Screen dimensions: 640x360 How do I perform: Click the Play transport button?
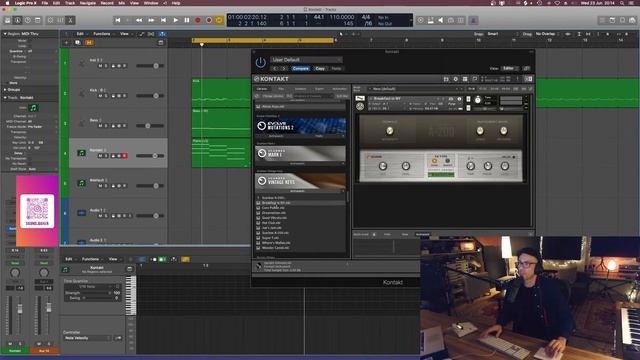(x=176, y=20)
